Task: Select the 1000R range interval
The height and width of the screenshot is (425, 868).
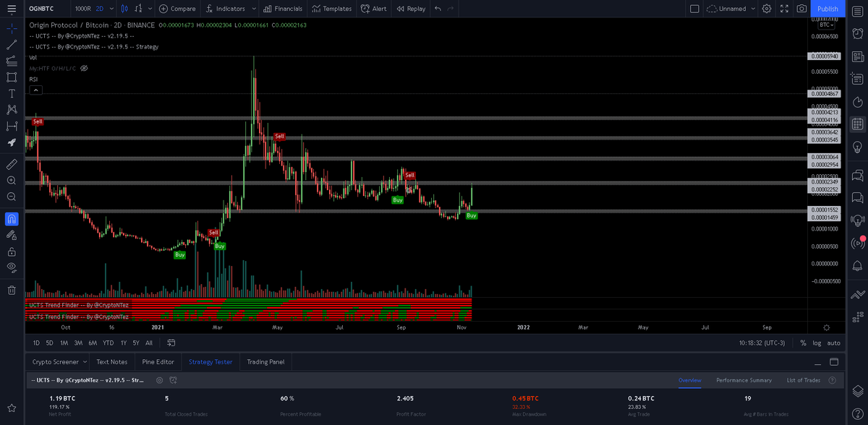Action: click(82, 9)
